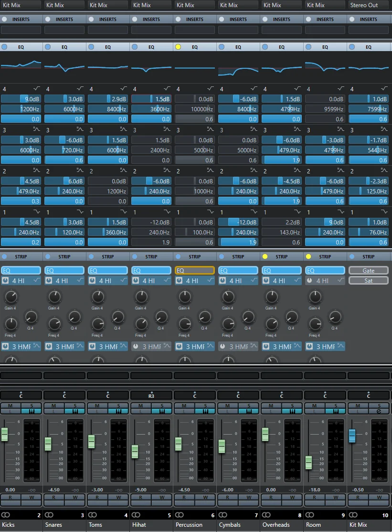
Task: Click the Read button on Kit Mix channel
Action: [358, 498]
